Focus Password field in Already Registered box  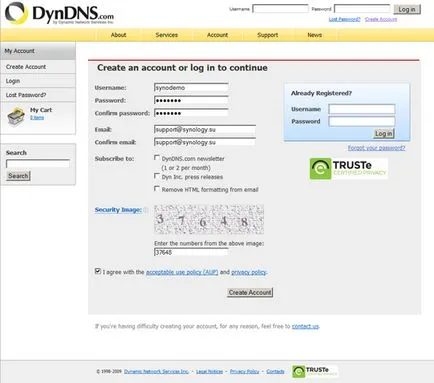point(362,121)
